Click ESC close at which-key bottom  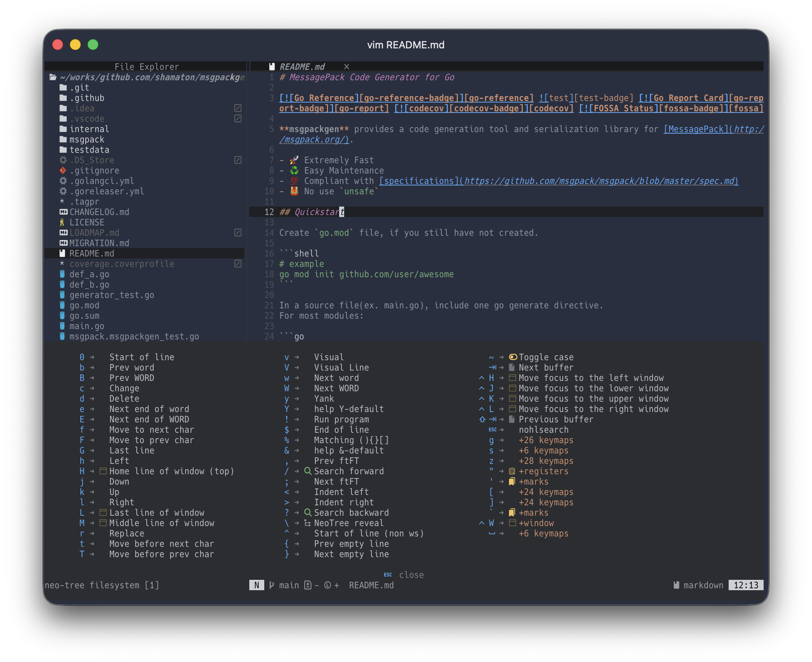click(404, 575)
